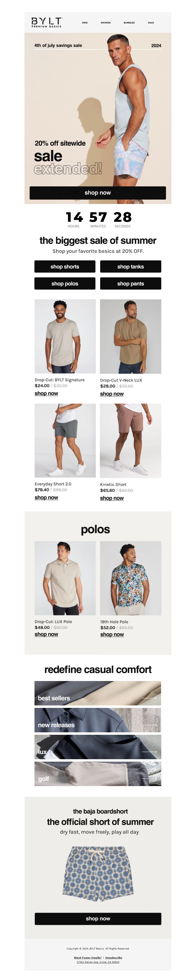Open the WOMEN menu item
The image size is (196, 980).
106,23
